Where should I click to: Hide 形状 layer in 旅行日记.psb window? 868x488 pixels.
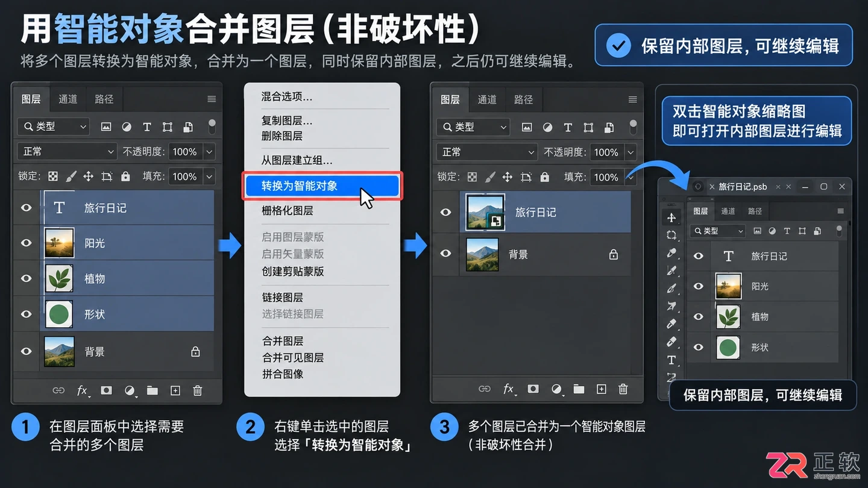coord(699,347)
